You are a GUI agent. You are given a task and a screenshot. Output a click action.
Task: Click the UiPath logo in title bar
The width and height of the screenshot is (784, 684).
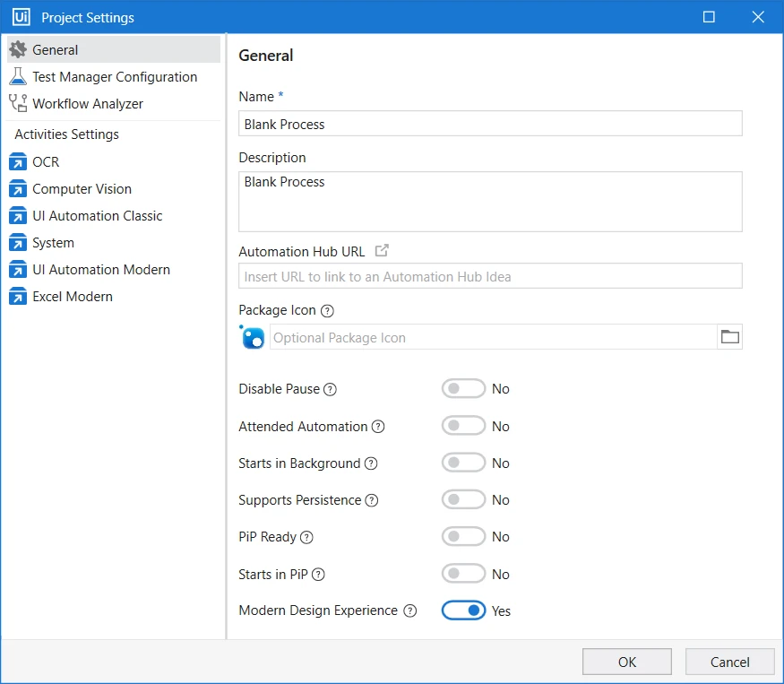pos(21,17)
